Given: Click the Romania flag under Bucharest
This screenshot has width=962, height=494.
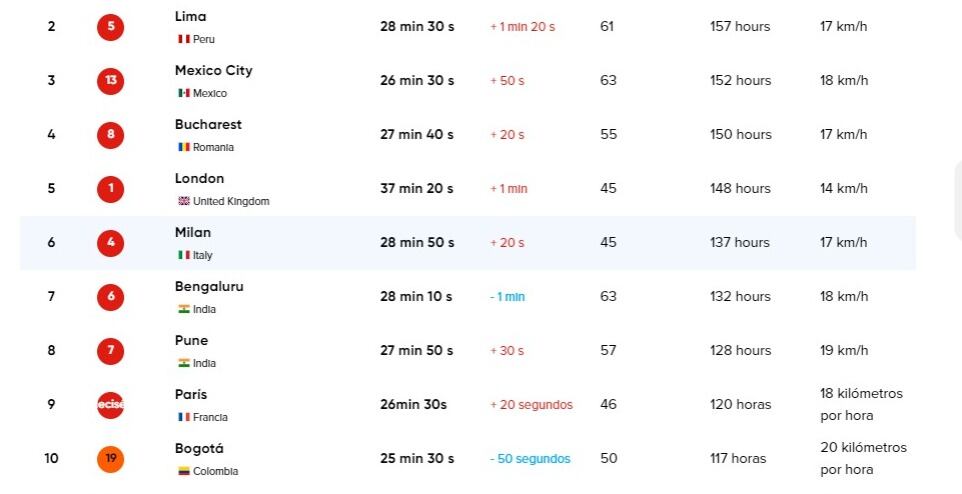Looking at the screenshot, I should pyautogui.click(x=184, y=147).
